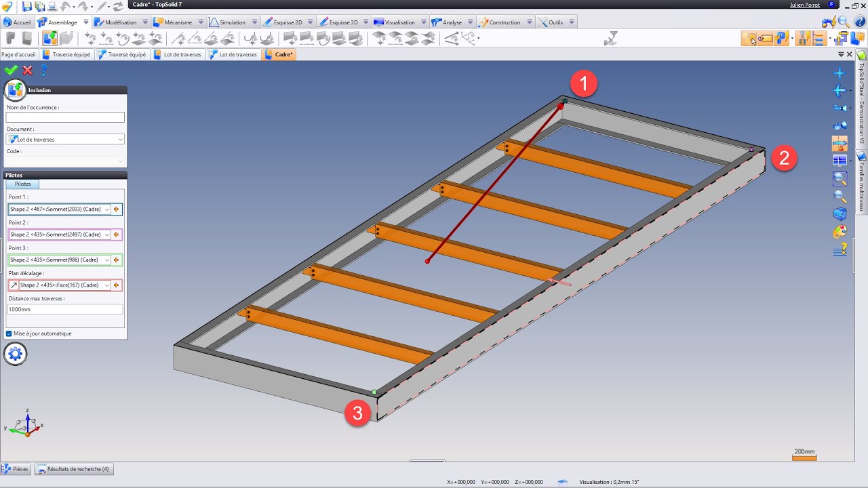Viewport: 868px width, 488px height.
Task: Click the plus icon next to Plan décalage
Action: [x=117, y=285]
